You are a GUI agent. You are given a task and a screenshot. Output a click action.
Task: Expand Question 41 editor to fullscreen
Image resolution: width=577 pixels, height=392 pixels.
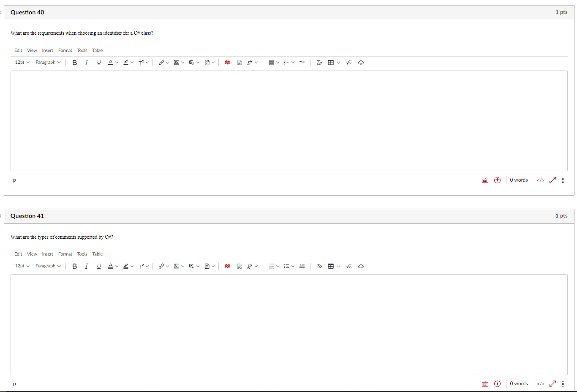[553, 384]
